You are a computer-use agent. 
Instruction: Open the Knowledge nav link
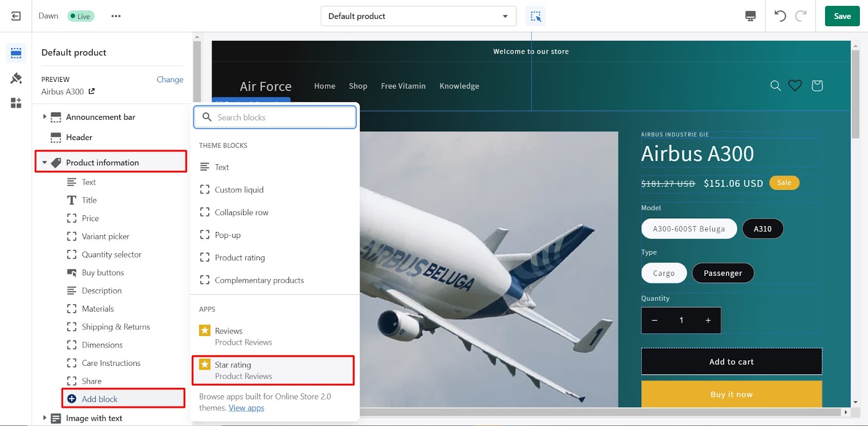(x=459, y=86)
